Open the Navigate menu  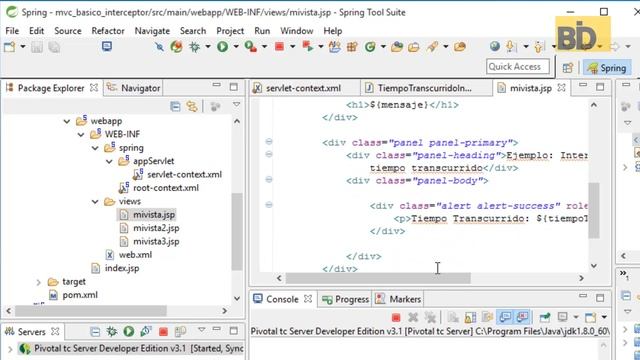[152, 31]
